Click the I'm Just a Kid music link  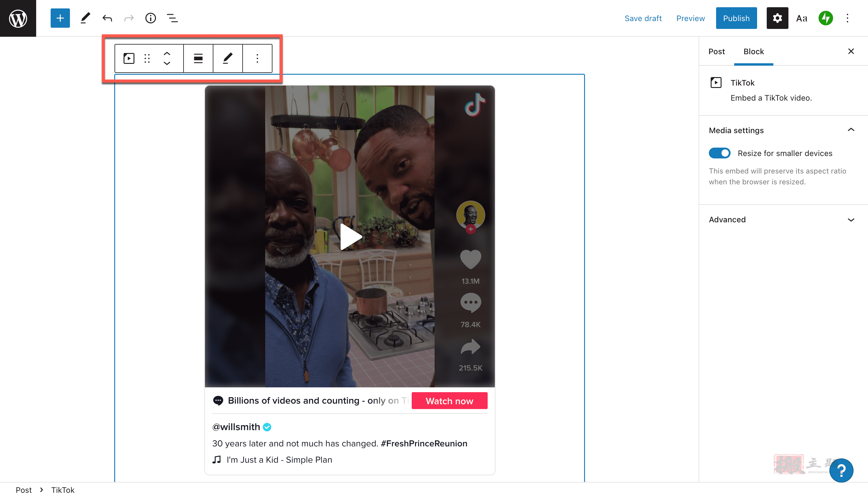tap(279, 459)
